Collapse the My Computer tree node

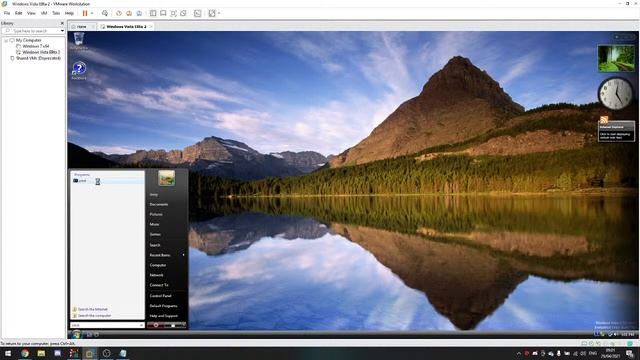point(6,40)
